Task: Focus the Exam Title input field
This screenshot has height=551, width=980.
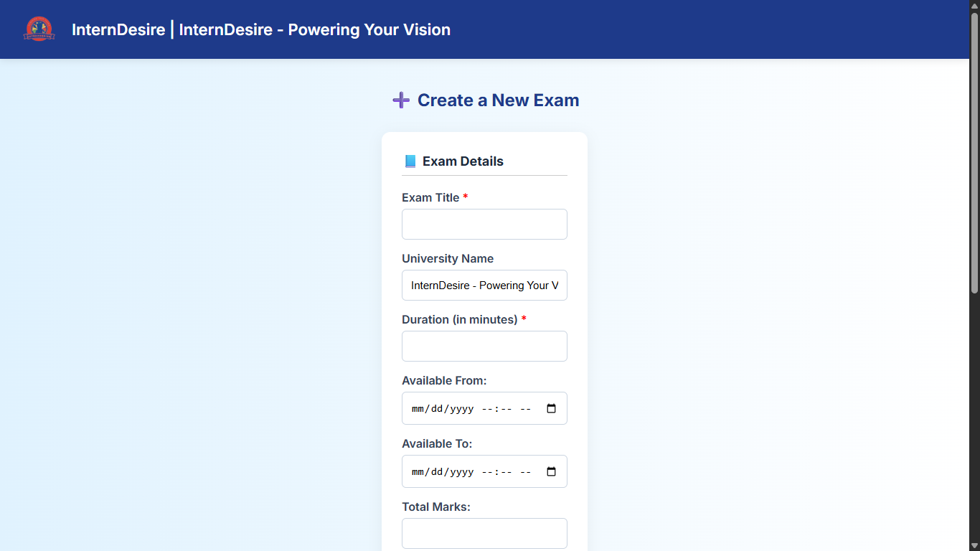Action: coord(484,225)
